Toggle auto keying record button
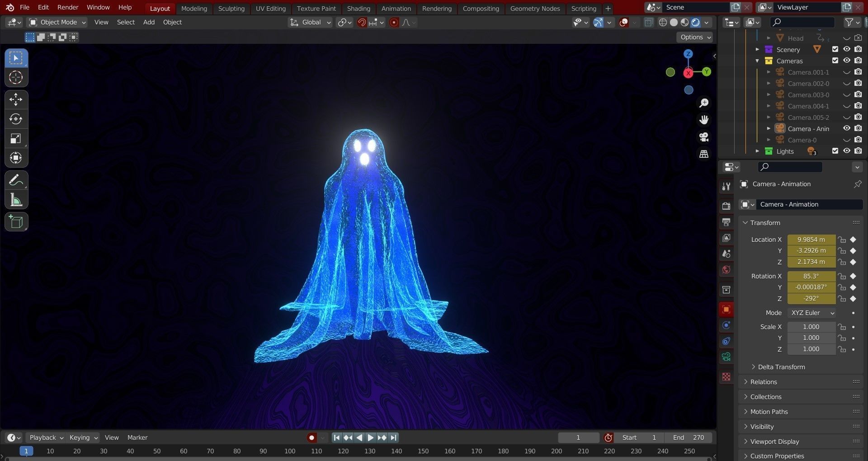The height and width of the screenshot is (461, 868). tap(311, 437)
